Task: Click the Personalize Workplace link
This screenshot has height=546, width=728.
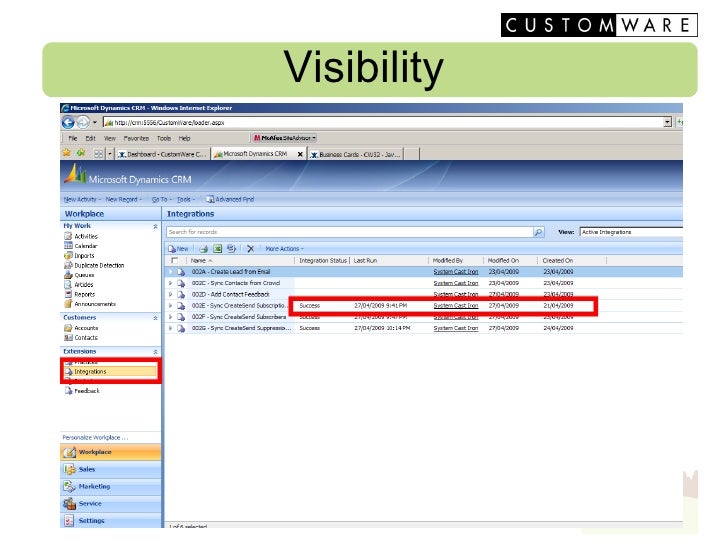Action: tap(95, 437)
